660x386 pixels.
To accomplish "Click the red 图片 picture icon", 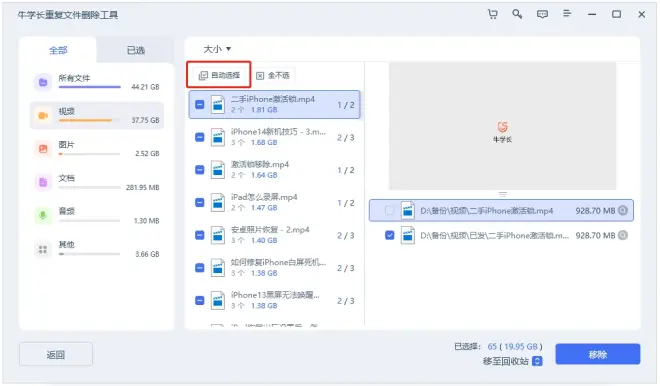I will click(43, 149).
